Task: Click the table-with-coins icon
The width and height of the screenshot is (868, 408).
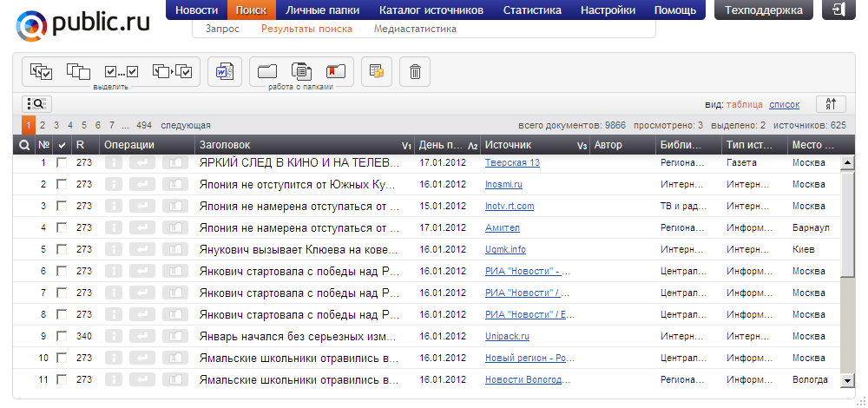Action: coord(377,71)
